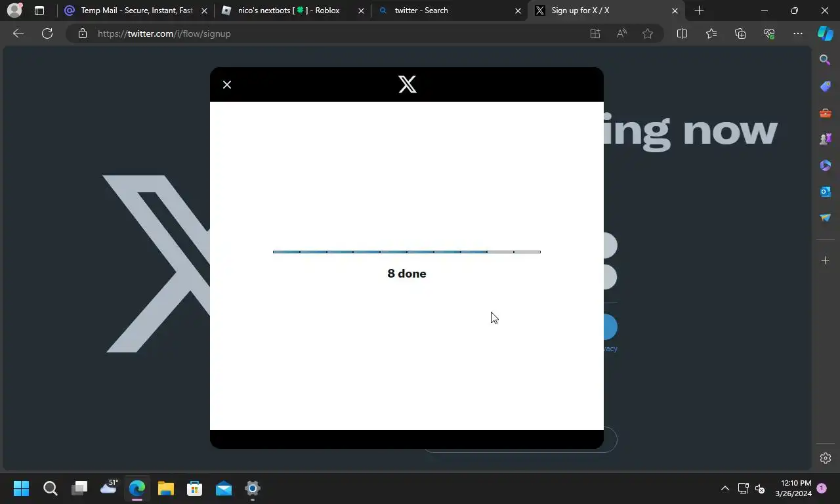This screenshot has height=504, width=840.
Task: Click the signup progress bar
Action: (x=407, y=252)
